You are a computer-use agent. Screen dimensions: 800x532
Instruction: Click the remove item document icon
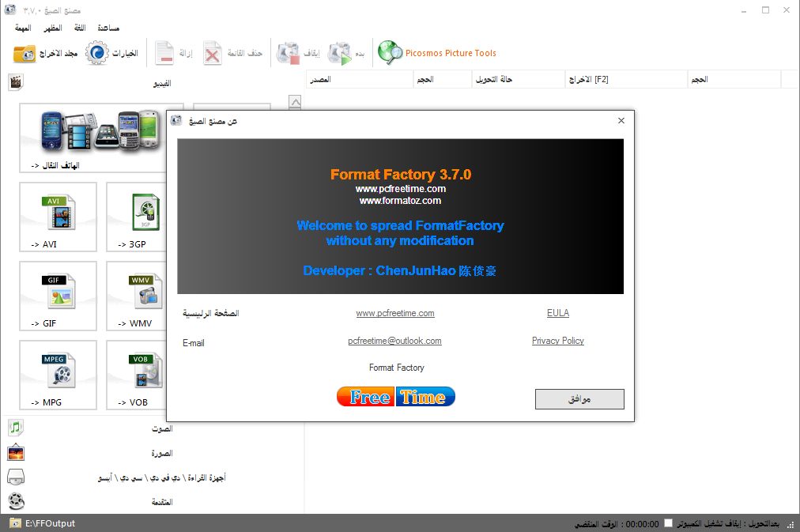[x=164, y=53]
